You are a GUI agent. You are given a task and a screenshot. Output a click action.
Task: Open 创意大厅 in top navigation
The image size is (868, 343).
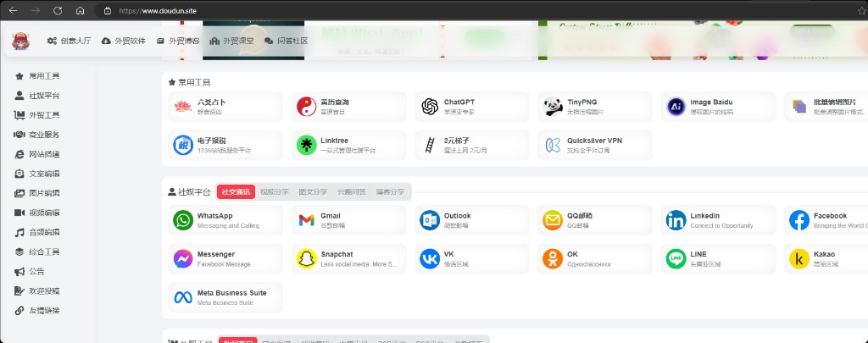(x=70, y=41)
